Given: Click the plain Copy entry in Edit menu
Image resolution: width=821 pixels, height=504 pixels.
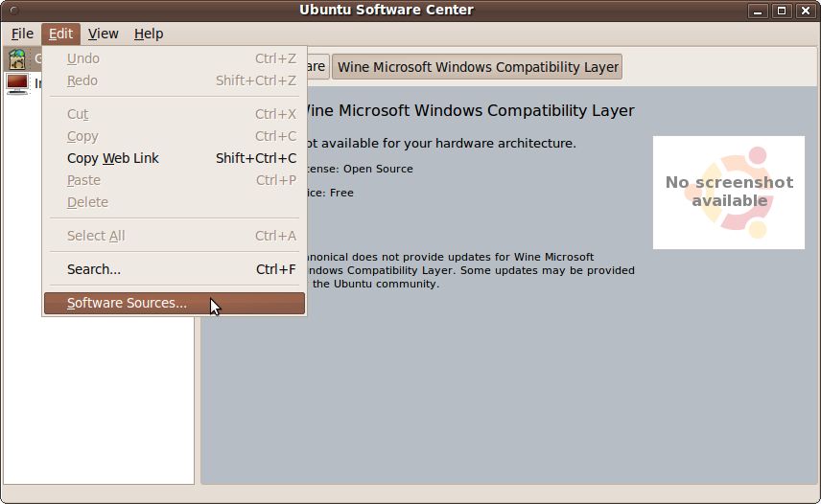Looking at the screenshot, I should tap(175, 136).
